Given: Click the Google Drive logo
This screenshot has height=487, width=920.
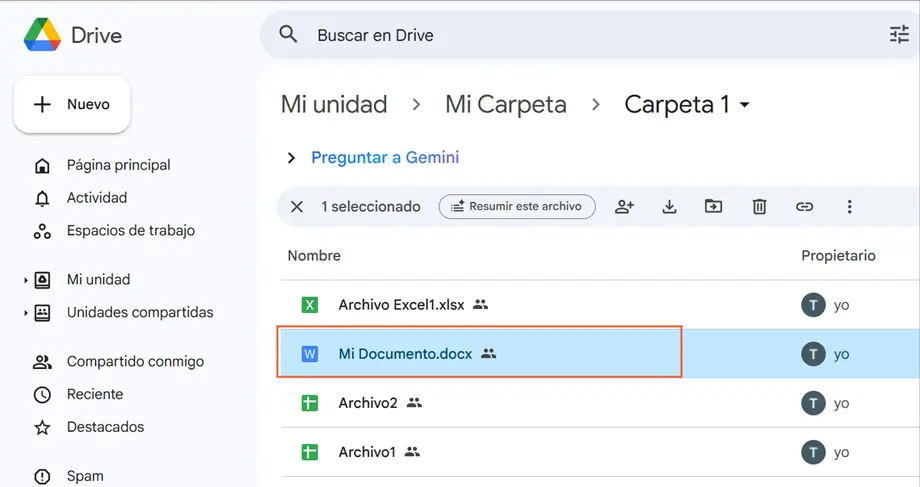Looking at the screenshot, I should tap(42, 35).
